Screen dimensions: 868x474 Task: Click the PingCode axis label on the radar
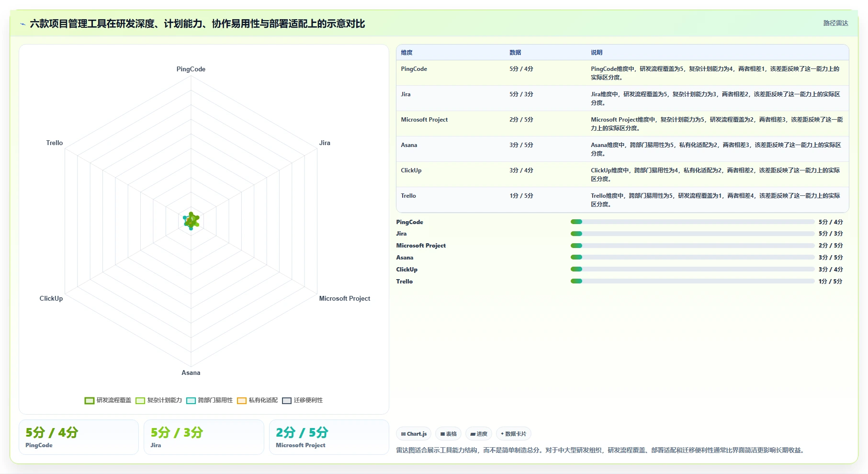tap(191, 69)
